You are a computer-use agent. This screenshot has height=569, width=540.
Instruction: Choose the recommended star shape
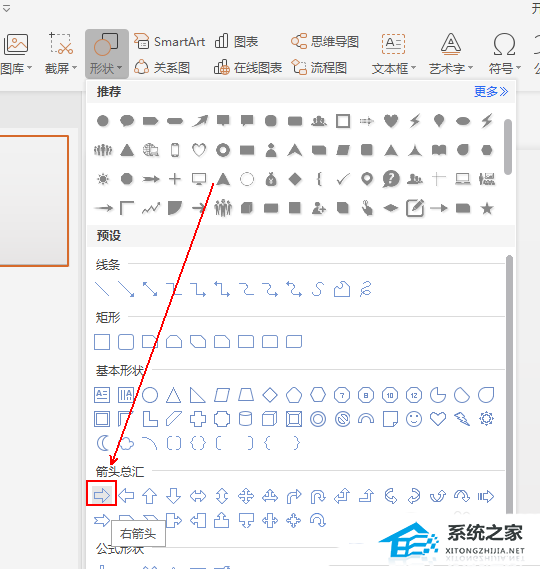pos(487,208)
